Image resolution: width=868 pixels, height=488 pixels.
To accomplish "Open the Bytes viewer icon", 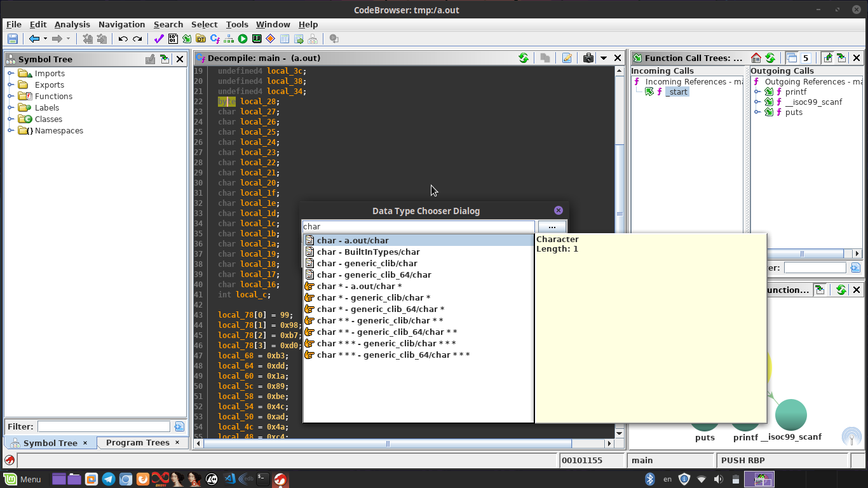I will point(173,39).
